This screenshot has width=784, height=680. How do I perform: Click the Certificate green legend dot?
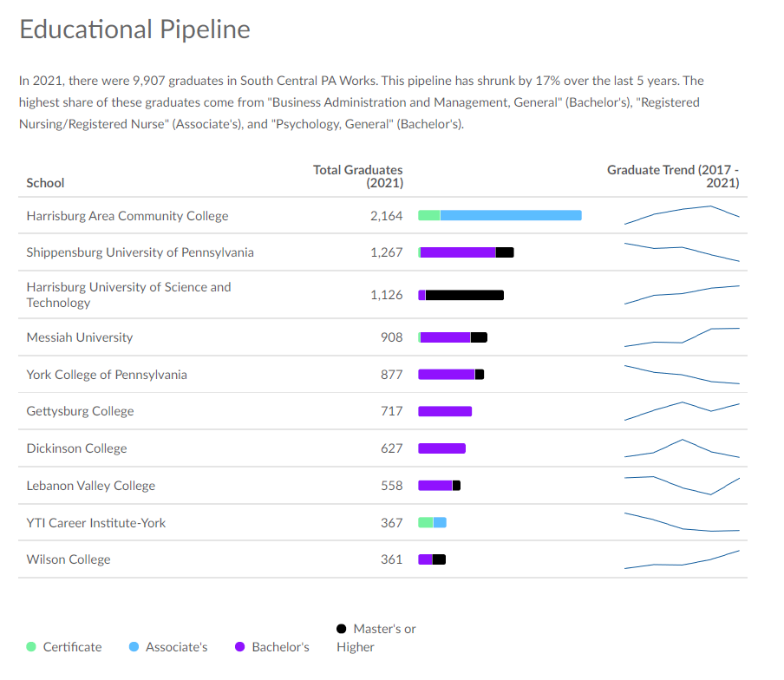click(x=31, y=646)
